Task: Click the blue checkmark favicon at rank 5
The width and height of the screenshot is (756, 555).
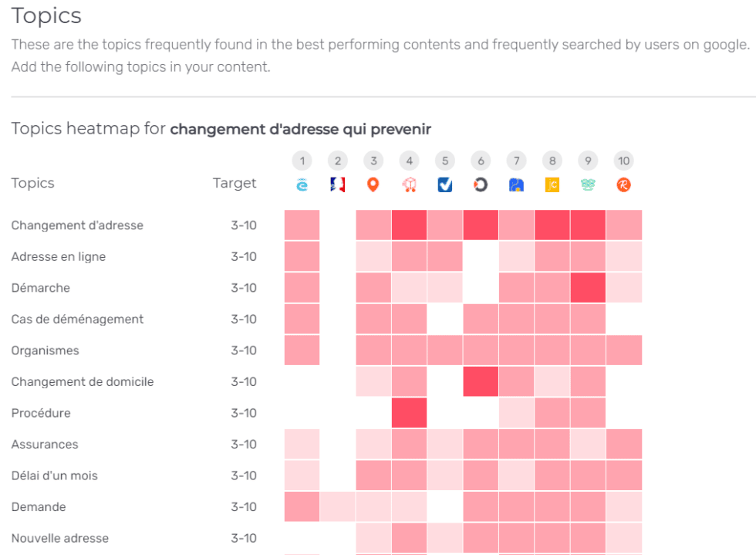Action: (444, 184)
